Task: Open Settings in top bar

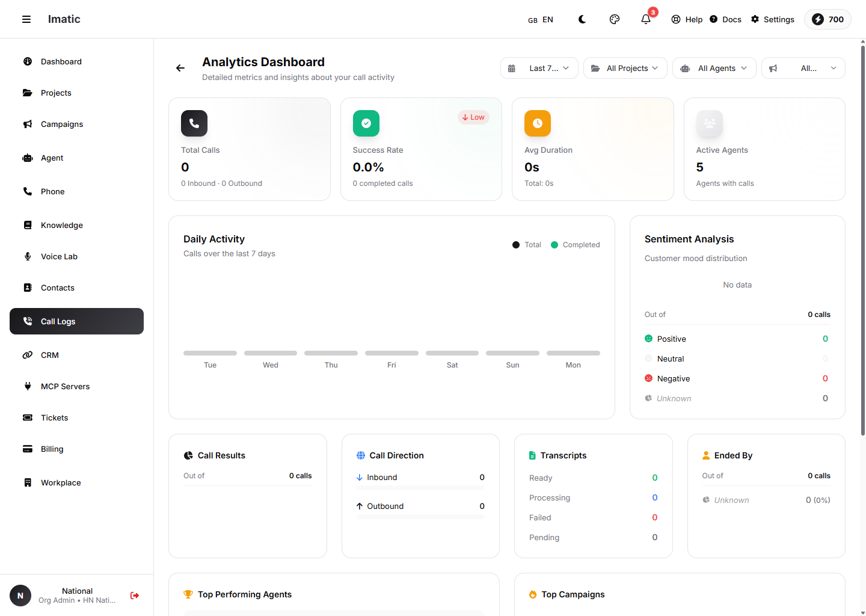Action: (773, 19)
